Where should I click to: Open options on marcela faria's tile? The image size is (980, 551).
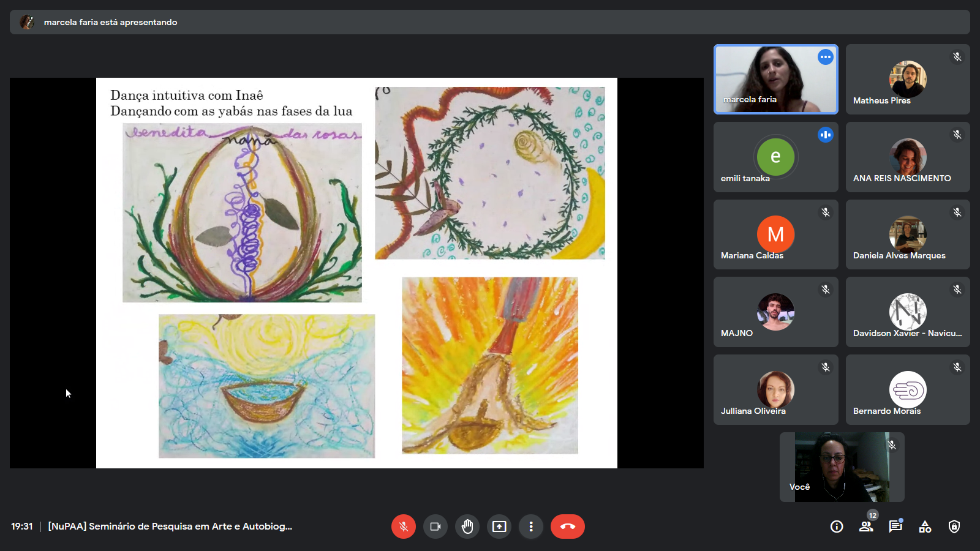pos(826,57)
